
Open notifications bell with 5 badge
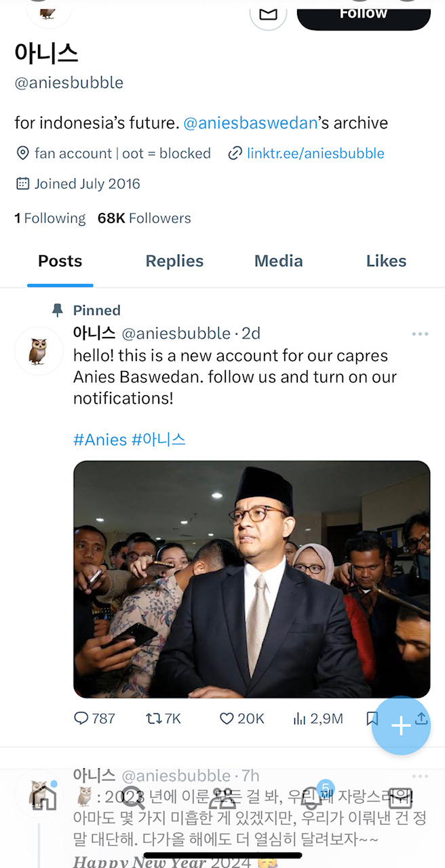tap(312, 796)
